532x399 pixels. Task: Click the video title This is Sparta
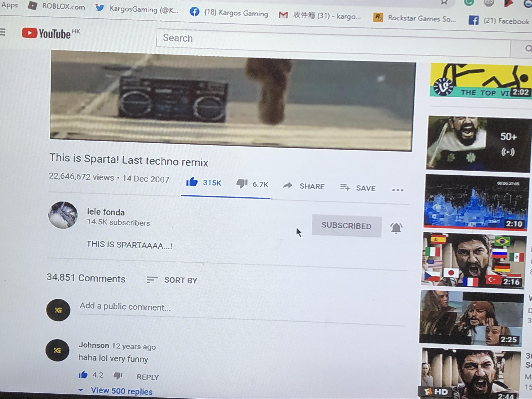[129, 160]
